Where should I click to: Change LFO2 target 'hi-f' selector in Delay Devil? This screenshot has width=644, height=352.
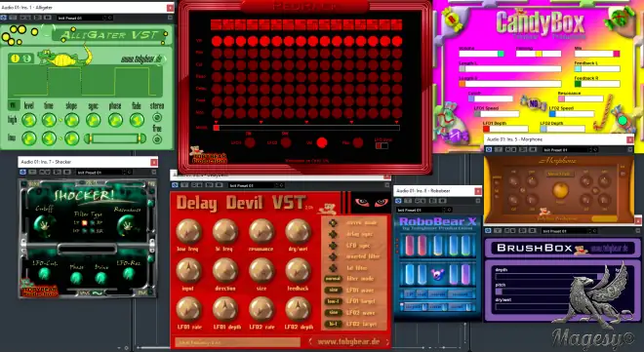tap(333, 324)
